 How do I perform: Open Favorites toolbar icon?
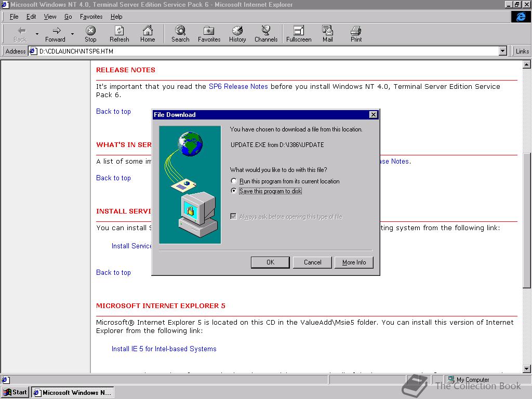209,34
